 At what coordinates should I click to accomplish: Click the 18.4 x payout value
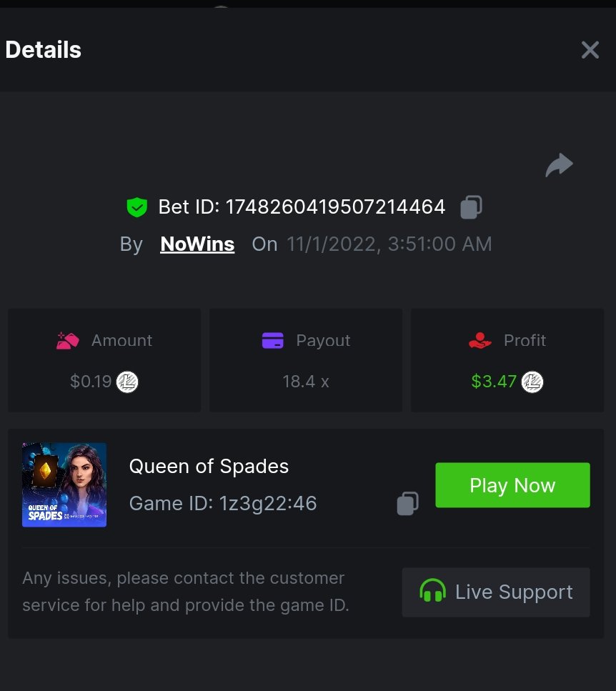(x=305, y=382)
